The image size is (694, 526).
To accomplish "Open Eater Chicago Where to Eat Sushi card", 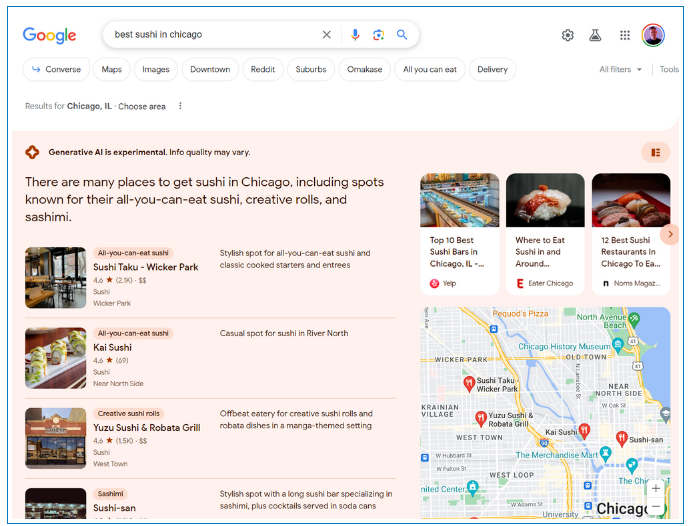I will click(545, 234).
